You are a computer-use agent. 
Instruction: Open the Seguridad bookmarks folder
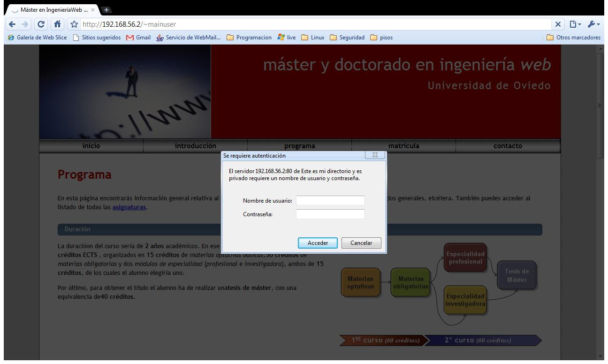347,38
